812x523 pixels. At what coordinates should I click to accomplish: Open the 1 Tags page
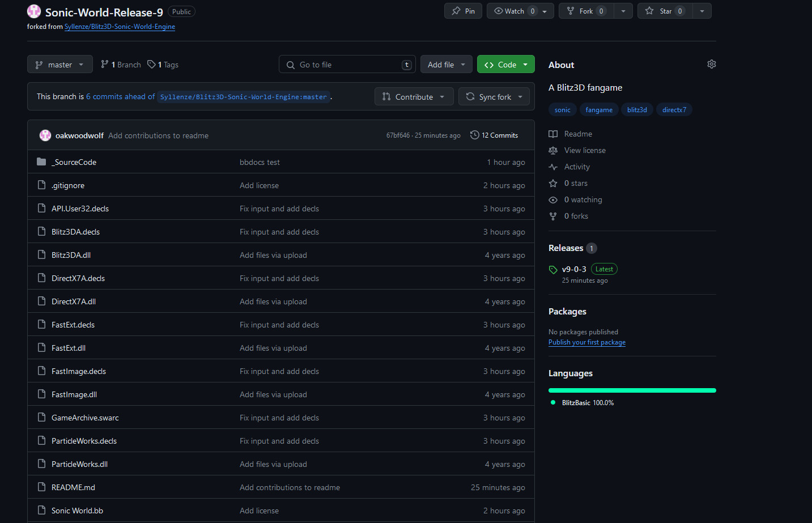click(163, 65)
